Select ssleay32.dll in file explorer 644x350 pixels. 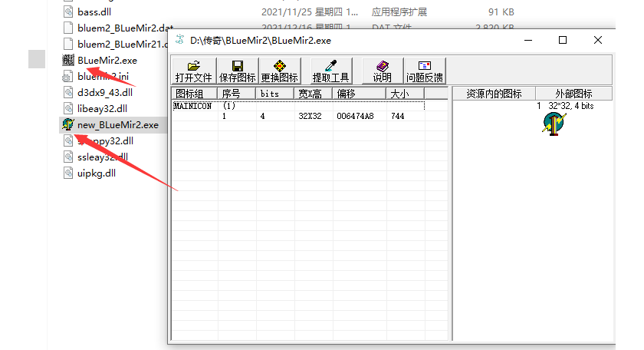pyautogui.click(x=102, y=157)
